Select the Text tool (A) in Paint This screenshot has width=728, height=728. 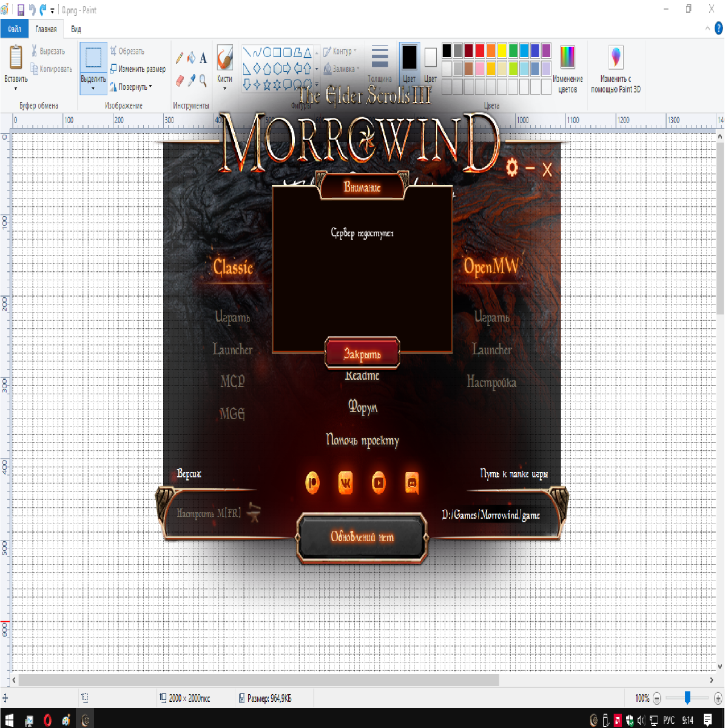(203, 58)
